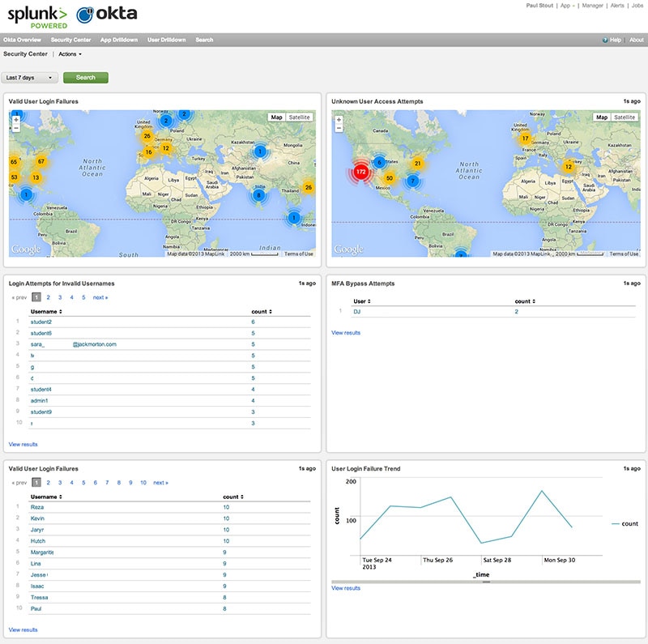Open the App Drilldown tab

118,40
